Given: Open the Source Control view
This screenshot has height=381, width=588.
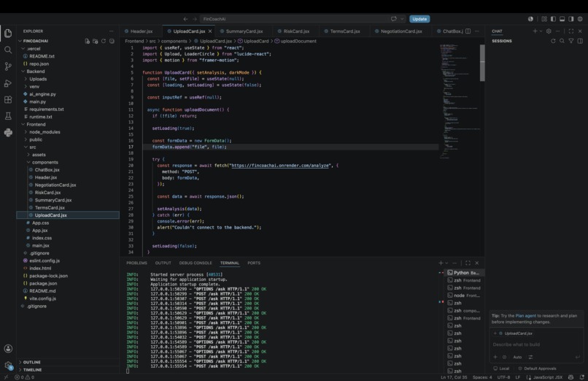Looking at the screenshot, I should (8, 66).
